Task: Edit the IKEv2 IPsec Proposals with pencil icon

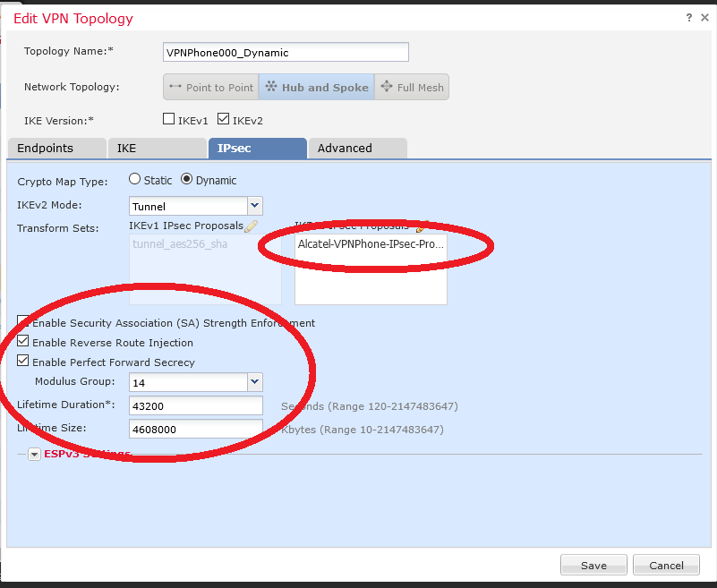Action: (x=419, y=226)
